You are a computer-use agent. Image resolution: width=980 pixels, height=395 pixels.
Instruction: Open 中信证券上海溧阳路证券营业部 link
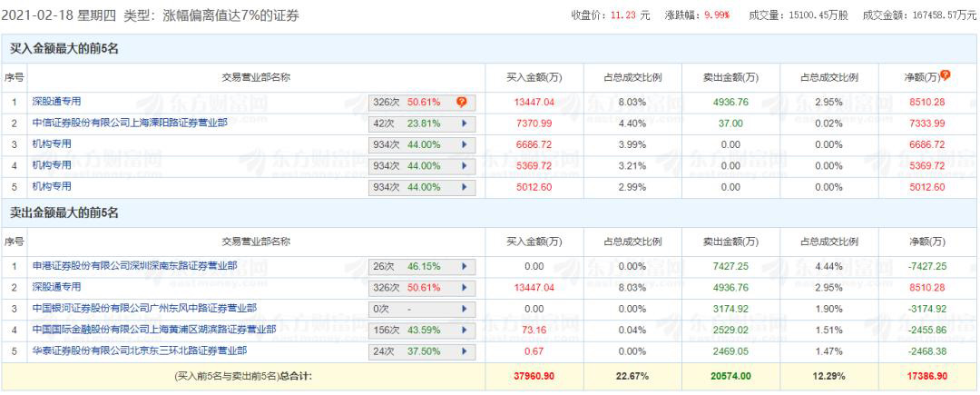point(130,123)
